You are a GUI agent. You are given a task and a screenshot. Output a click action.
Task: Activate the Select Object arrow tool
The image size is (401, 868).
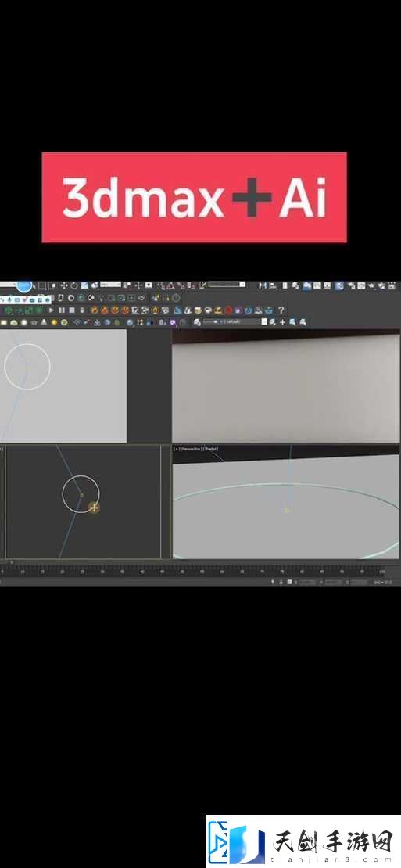tap(34, 285)
